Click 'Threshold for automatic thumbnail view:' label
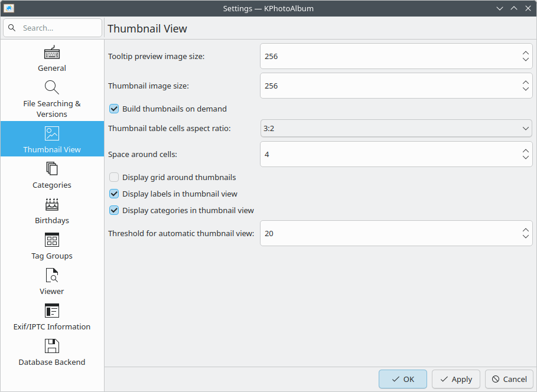This screenshot has height=392, width=537. pos(181,234)
